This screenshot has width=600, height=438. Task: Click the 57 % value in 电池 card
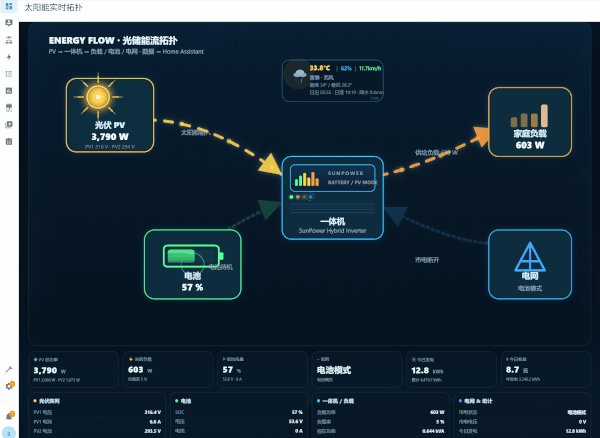pyautogui.click(x=192, y=287)
